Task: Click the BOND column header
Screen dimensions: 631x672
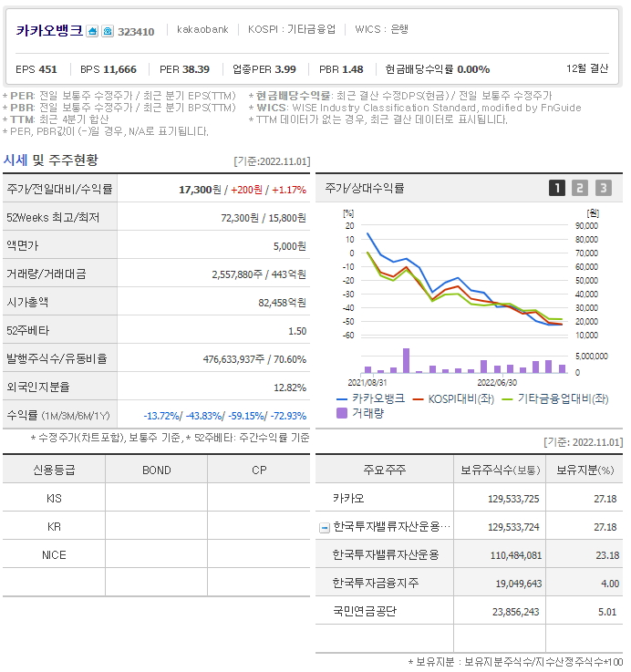Action: click(x=157, y=470)
